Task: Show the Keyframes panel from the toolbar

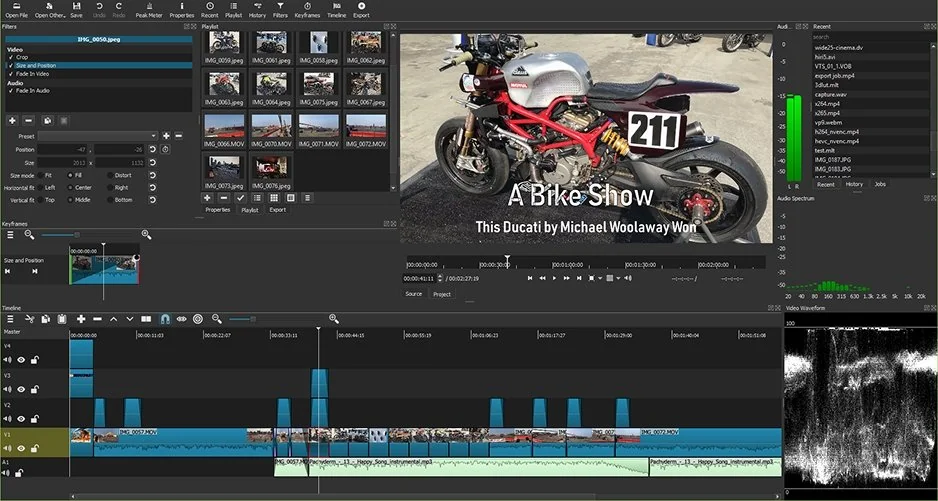Action: [x=307, y=10]
